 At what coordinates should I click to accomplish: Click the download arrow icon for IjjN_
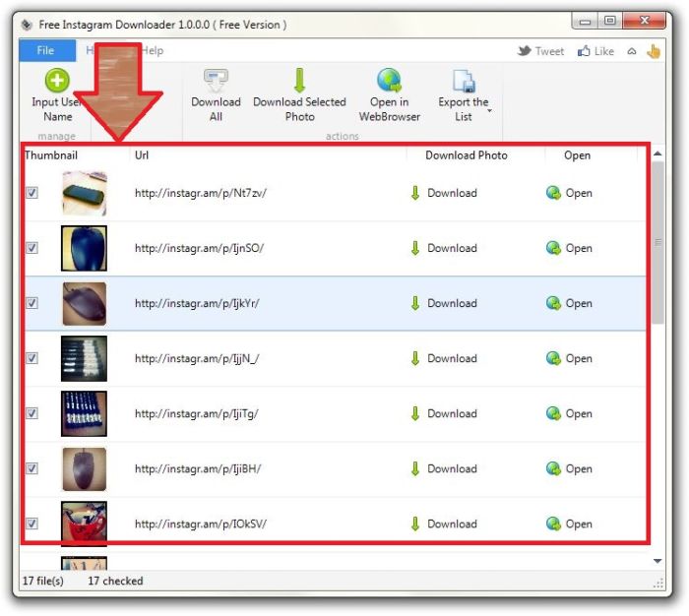pyautogui.click(x=415, y=358)
